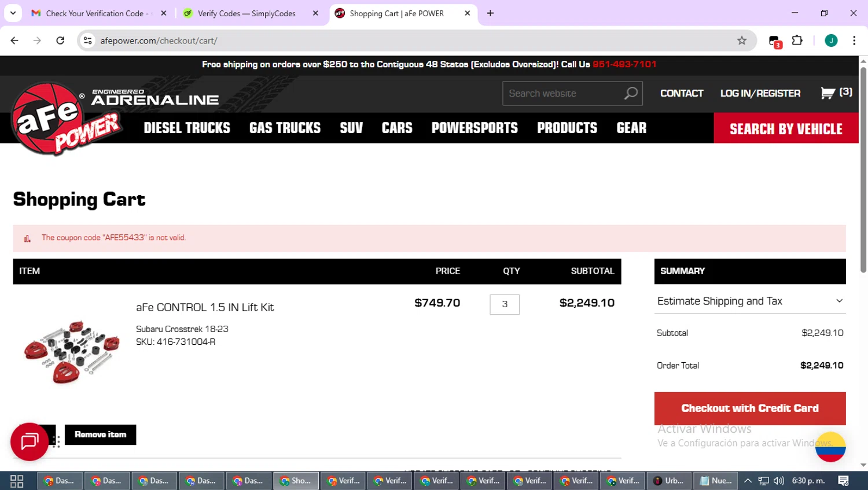The width and height of the screenshot is (868, 490).
Task: Click Checkout with Credit Card
Action: [750, 408]
